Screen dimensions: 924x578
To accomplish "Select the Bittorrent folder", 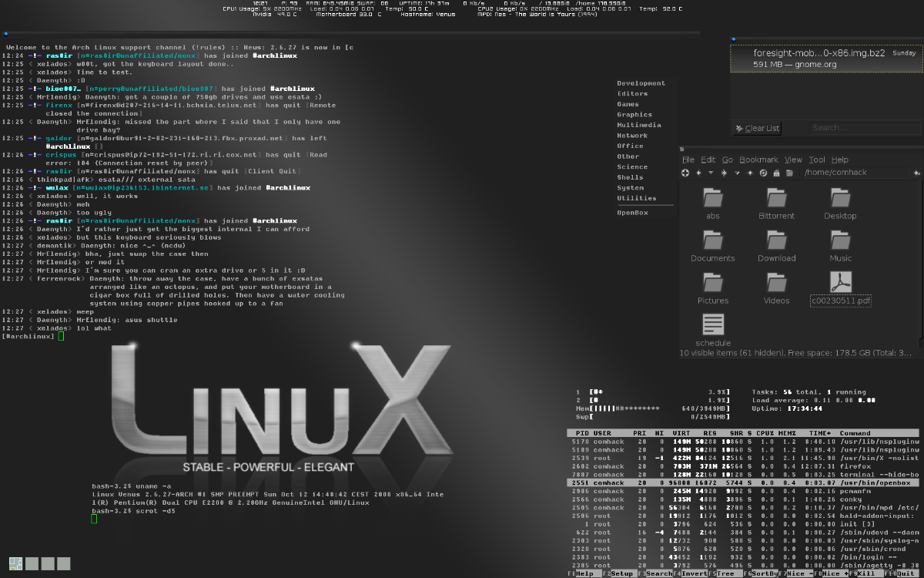I will (776, 204).
